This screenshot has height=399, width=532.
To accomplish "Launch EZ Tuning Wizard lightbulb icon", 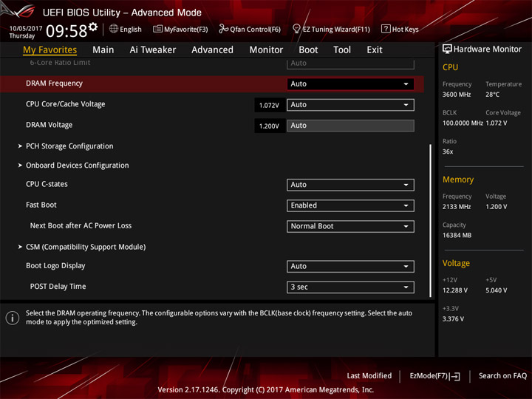I will tap(296, 29).
